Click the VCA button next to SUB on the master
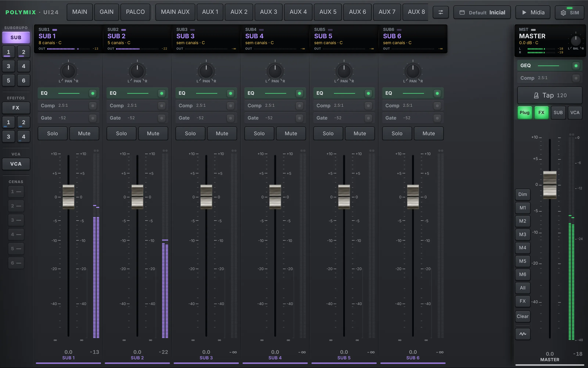 (575, 112)
